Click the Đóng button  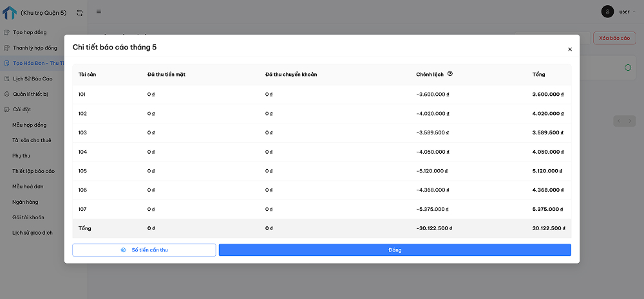395,249
